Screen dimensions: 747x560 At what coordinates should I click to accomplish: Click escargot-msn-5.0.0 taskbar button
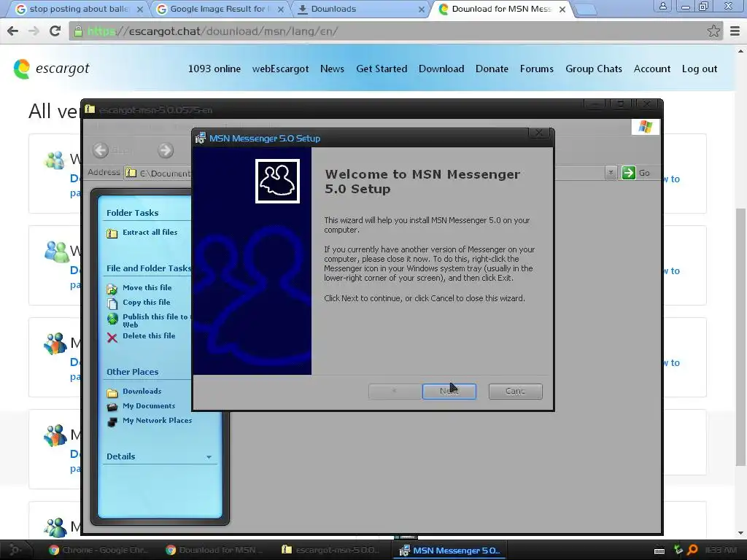tap(330, 550)
